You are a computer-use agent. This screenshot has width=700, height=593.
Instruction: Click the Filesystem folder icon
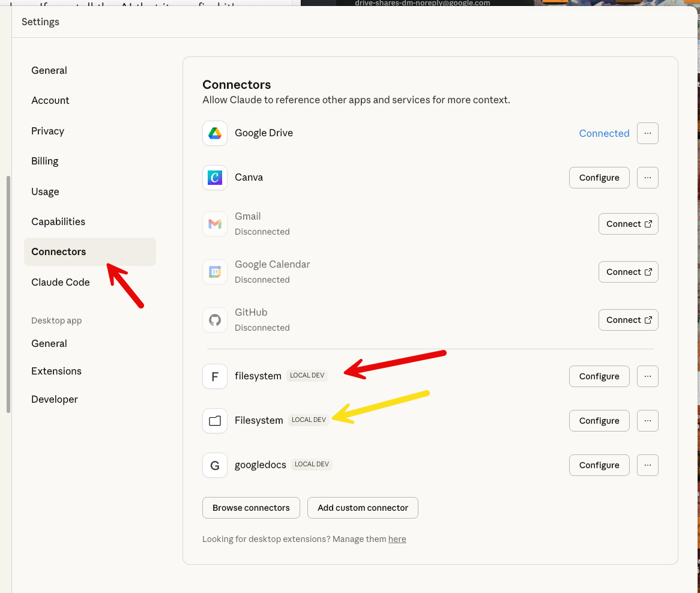[215, 421]
